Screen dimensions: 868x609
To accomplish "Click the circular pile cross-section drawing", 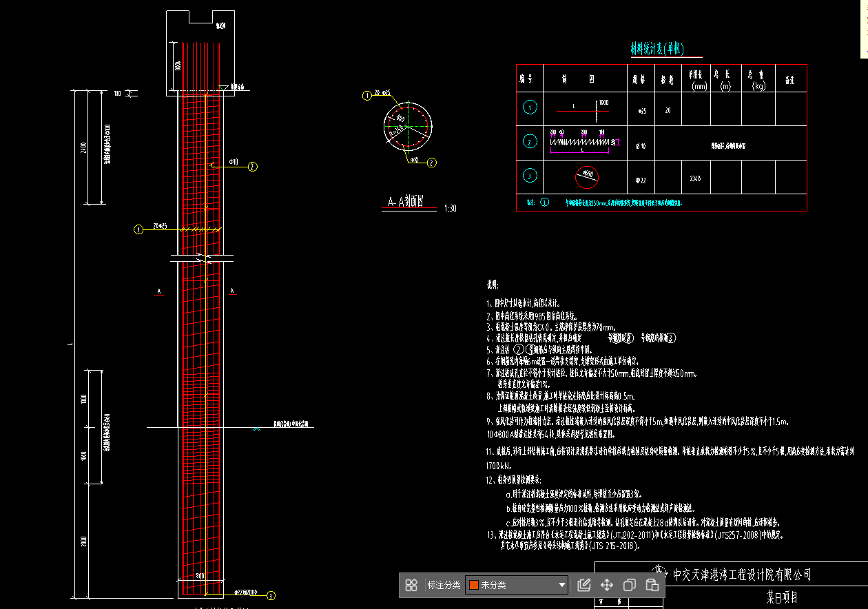I will [407, 125].
